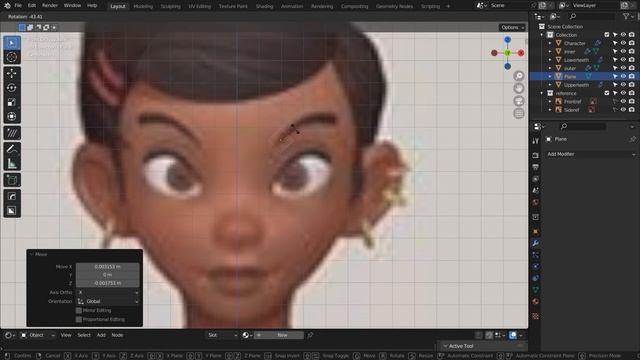Click the viewport zoom magnifier icon
Image resolution: width=640 pixels, height=360 pixels.
519,76
